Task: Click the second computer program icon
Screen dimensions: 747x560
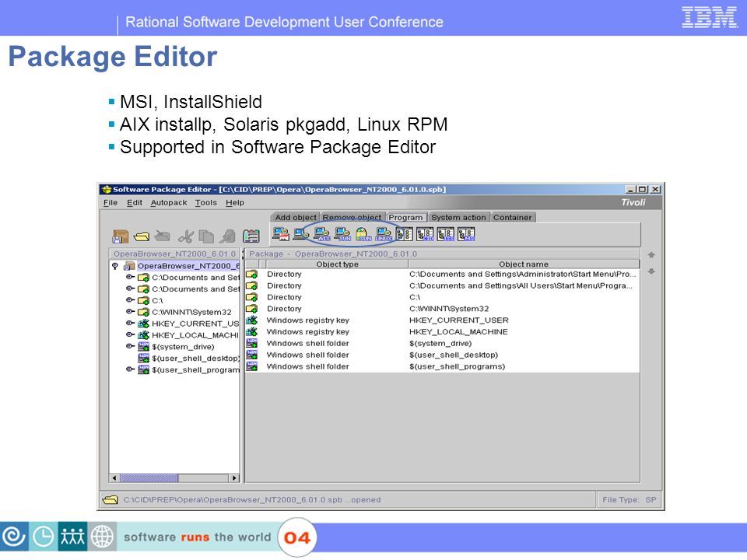Action: point(301,234)
